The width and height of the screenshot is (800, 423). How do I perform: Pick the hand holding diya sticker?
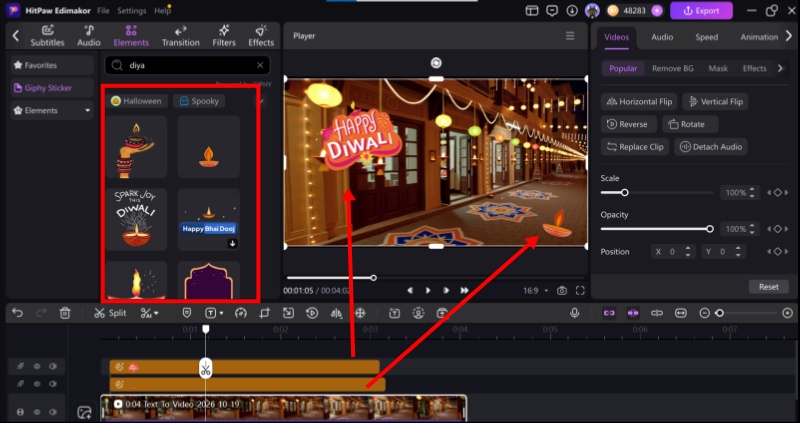pos(137,147)
